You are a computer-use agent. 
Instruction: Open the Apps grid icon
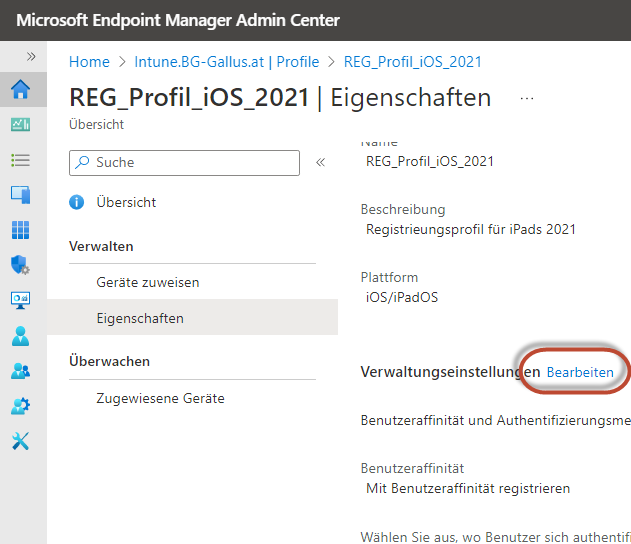click(20, 230)
